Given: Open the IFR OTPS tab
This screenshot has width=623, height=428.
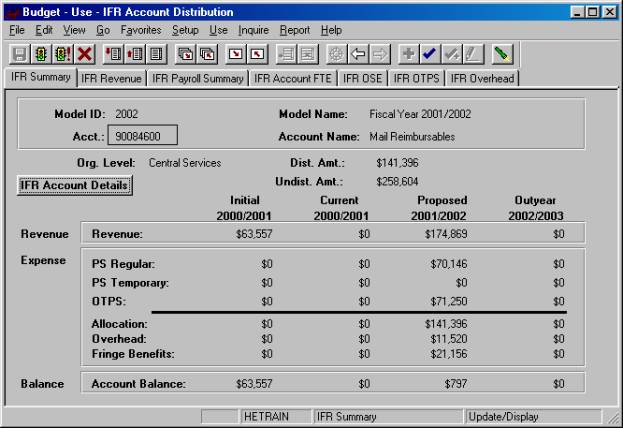Looking at the screenshot, I should point(416,77).
